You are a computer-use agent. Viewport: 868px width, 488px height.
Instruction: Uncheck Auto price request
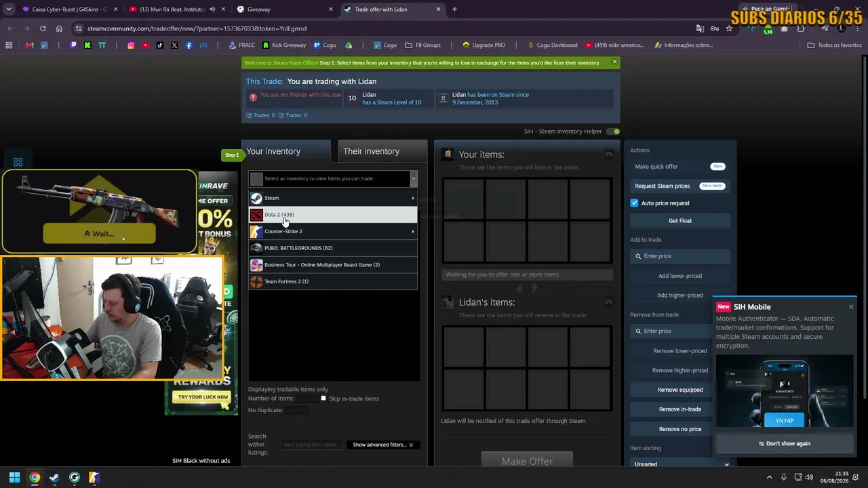pyautogui.click(x=634, y=203)
